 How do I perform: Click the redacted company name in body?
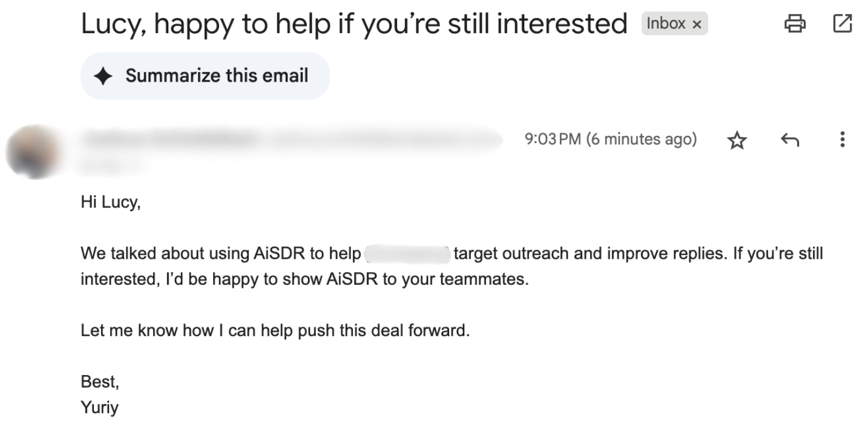coord(407,253)
